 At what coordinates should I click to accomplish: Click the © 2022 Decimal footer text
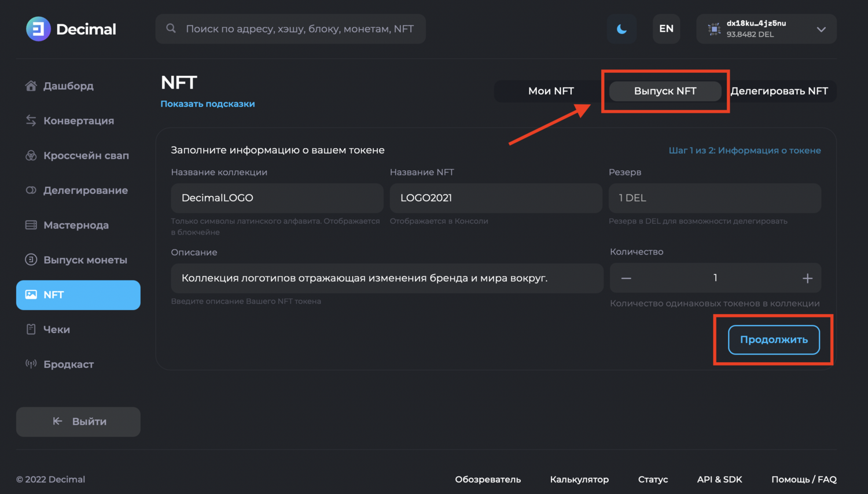[x=50, y=480]
